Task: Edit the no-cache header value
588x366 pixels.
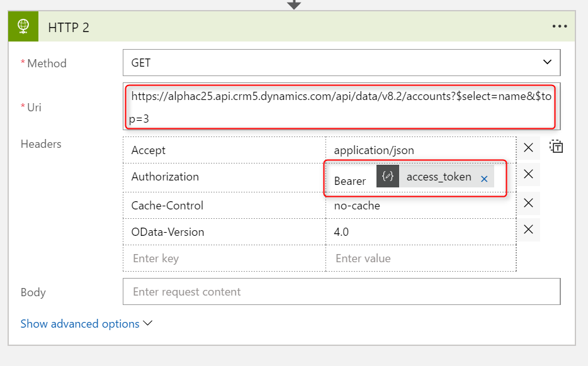Action: point(421,206)
